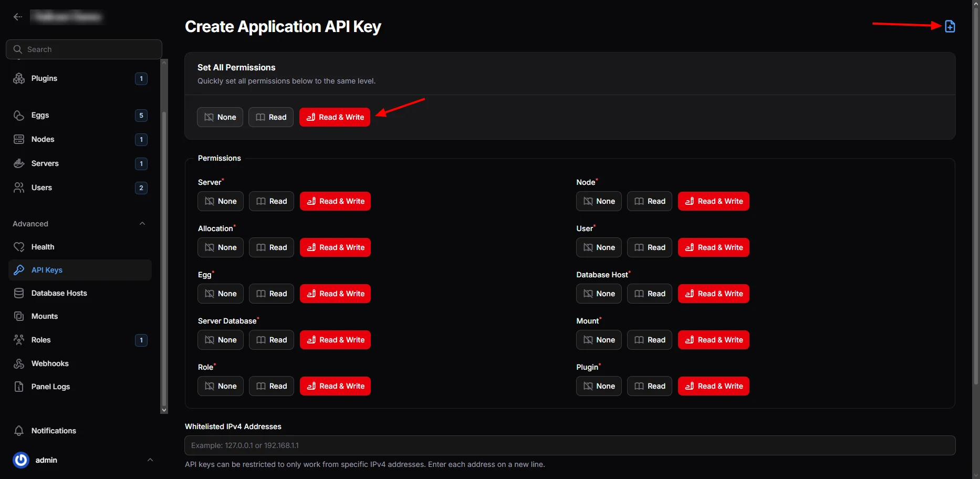Open the Eggs page
The height and width of the screenshot is (479, 980).
(80, 115)
